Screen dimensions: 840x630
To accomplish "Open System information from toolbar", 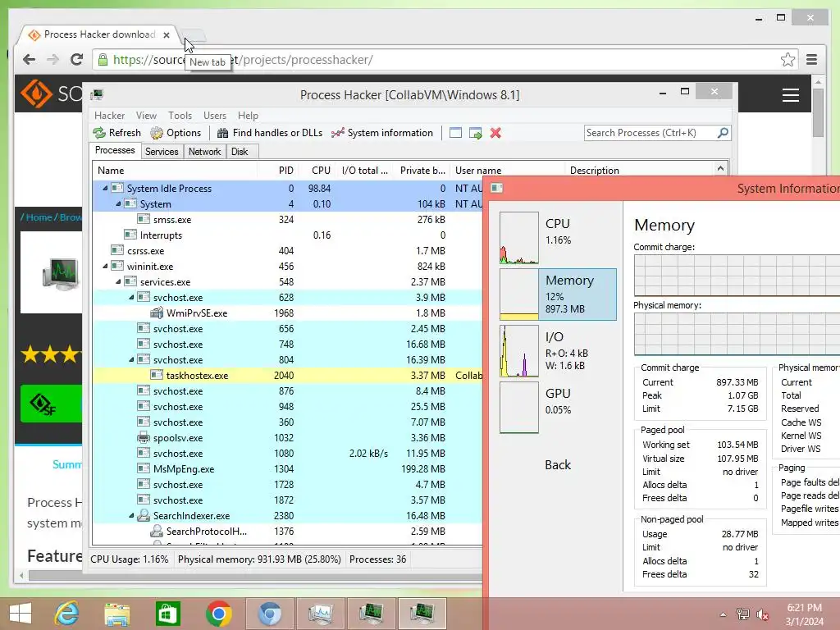I will (382, 133).
